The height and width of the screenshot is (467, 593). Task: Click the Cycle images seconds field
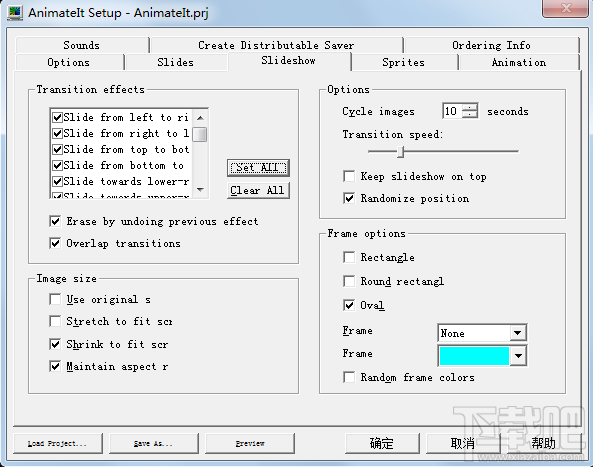452,111
